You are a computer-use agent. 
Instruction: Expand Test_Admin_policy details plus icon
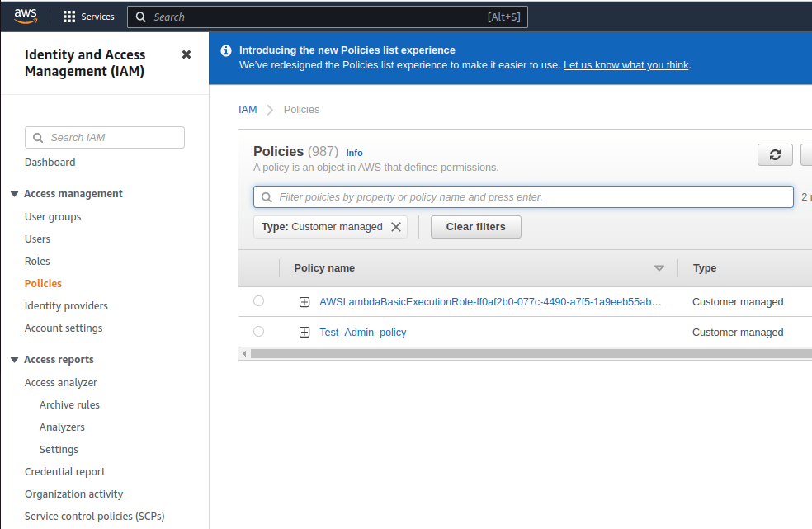pyautogui.click(x=304, y=333)
